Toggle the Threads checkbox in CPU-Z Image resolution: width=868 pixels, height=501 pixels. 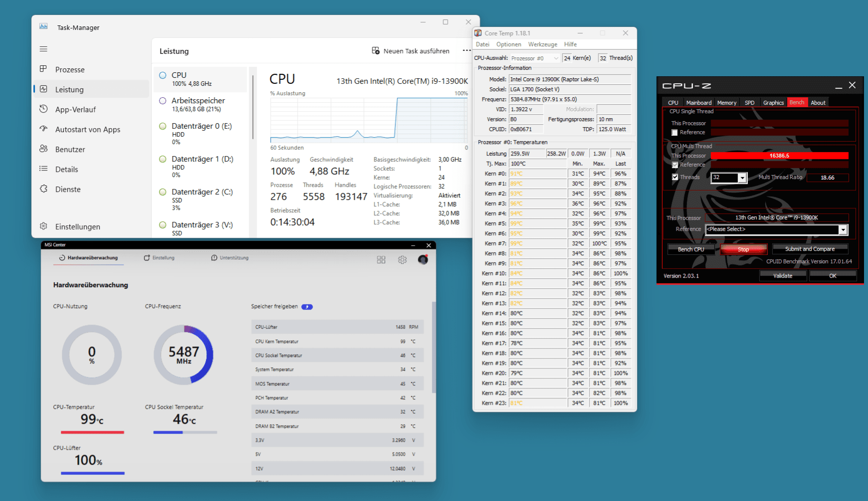click(x=675, y=177)
